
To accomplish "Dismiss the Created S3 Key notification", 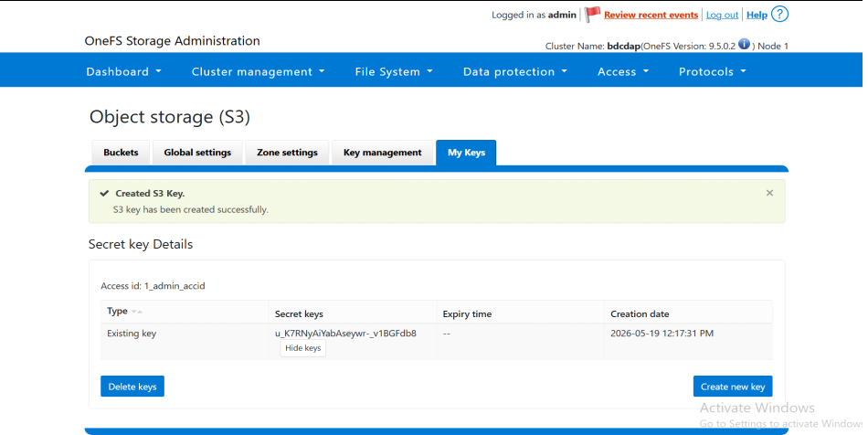I will coord(769,193).
